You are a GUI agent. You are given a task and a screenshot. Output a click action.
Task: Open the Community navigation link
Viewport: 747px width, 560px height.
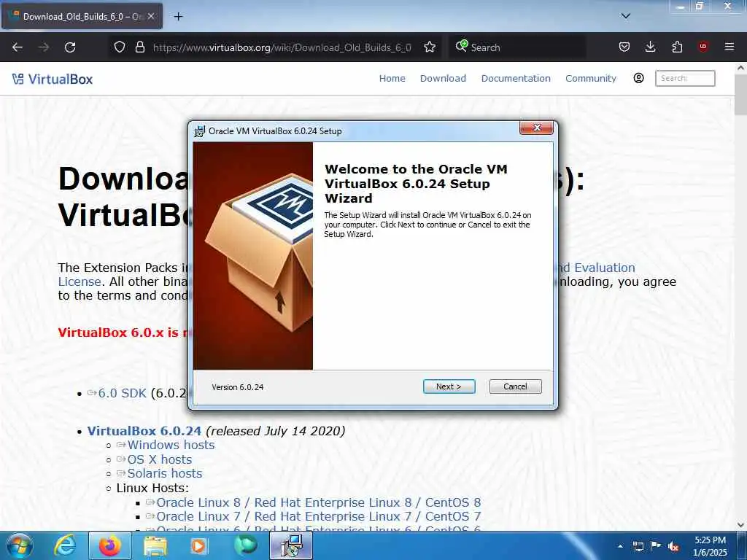pyautogui.click(x=591, y=79)
